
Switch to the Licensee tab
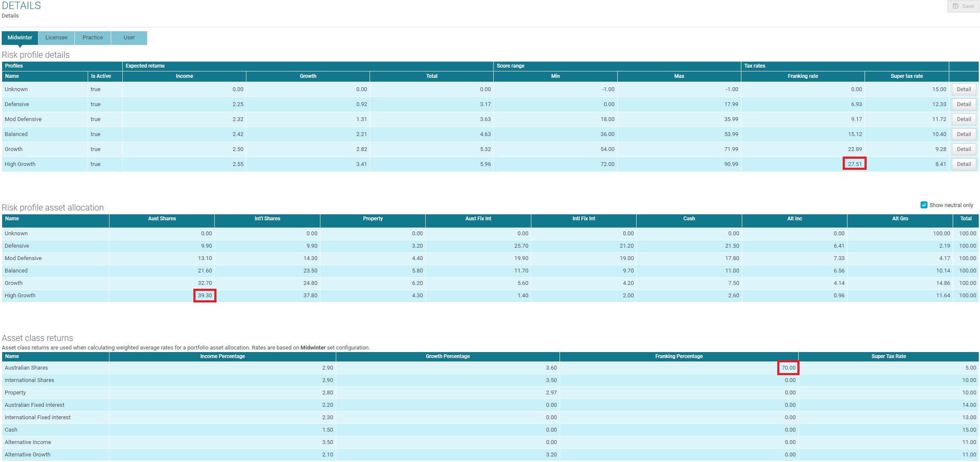[x=56, y=38]
